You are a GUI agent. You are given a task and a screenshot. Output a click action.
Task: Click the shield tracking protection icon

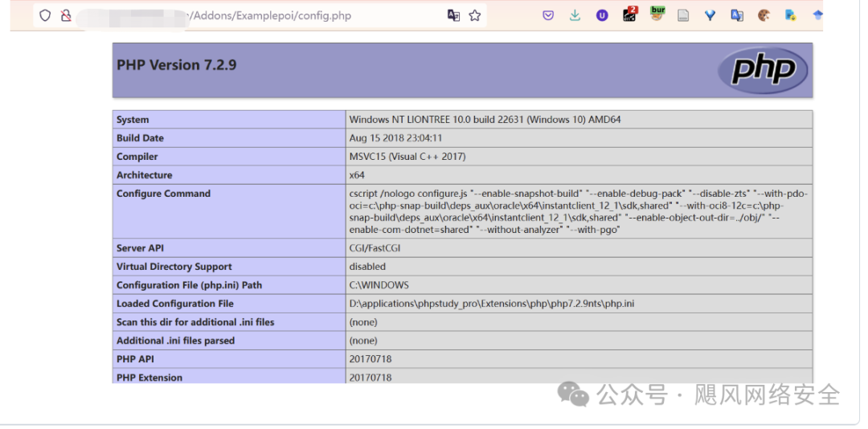(x=45, y=15)
